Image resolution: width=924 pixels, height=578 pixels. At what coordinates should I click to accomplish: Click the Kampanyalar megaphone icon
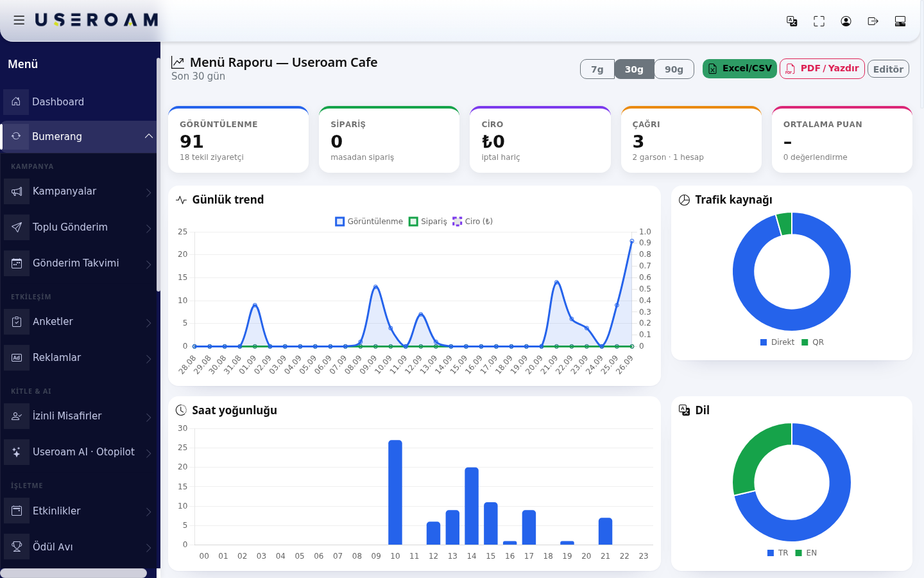[17, 191]
